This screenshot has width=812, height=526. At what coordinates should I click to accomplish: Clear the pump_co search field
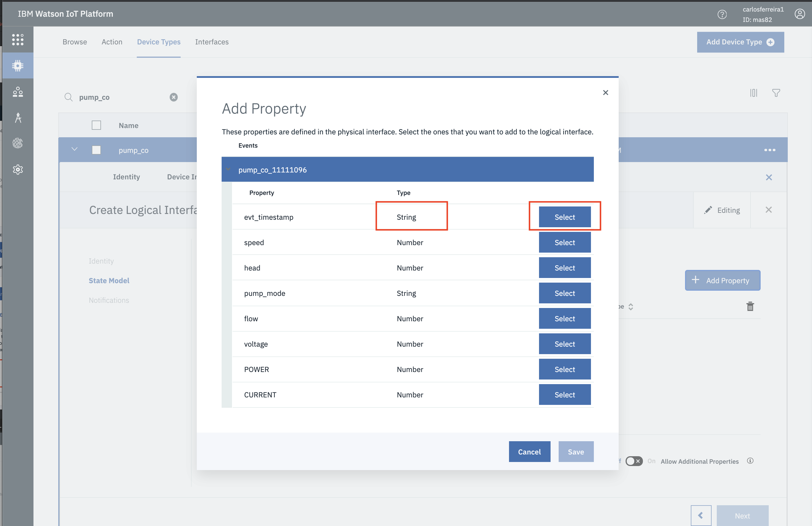pyautogui.click(x=174, y=97)
